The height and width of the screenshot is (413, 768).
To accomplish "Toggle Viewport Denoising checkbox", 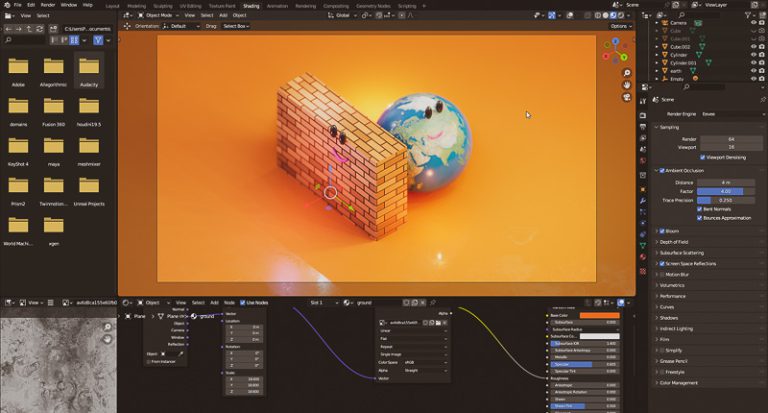I will pos(703,157).
